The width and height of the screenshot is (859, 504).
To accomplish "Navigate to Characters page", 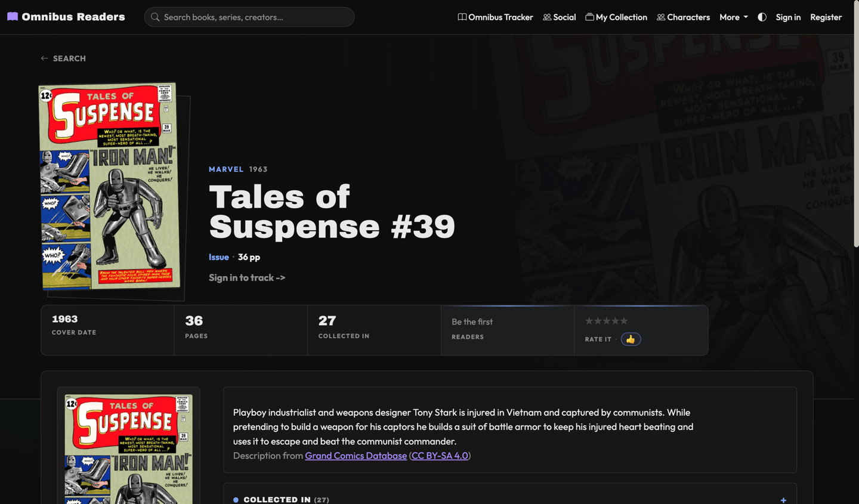I will tap(683, 17).
